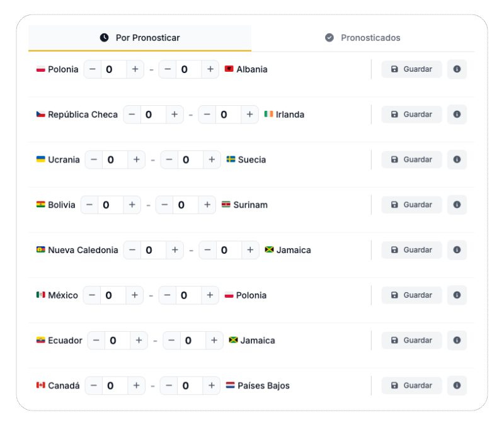This screenshot has height=425, width=504.
Task: Open info for México vs Polonia match
Action: point(457,295)
